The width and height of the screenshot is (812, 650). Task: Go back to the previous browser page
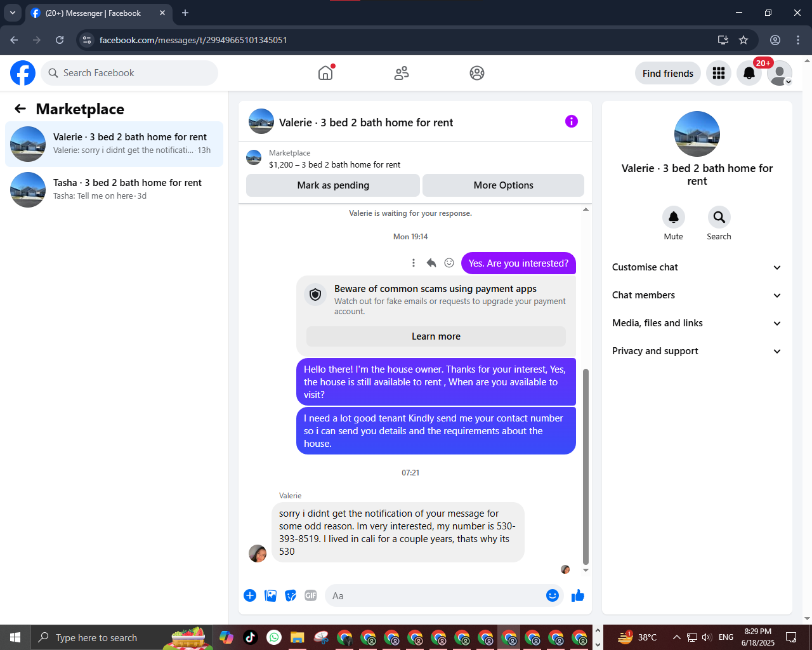(14, 40)
